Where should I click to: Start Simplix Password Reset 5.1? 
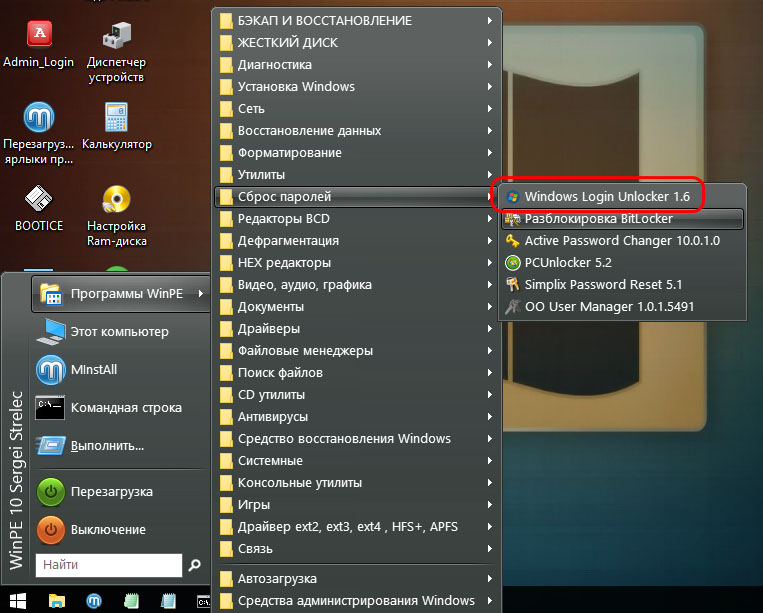[x=622, y=285]
